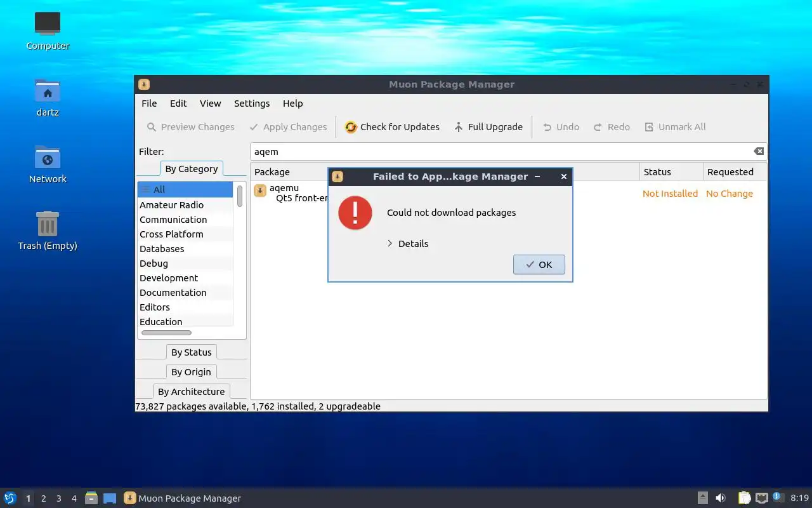Open the dartz home folder icon
Image resolution: width=812 pixels, height=508 pixels.
pyautogui.click(x=48, y=97)
